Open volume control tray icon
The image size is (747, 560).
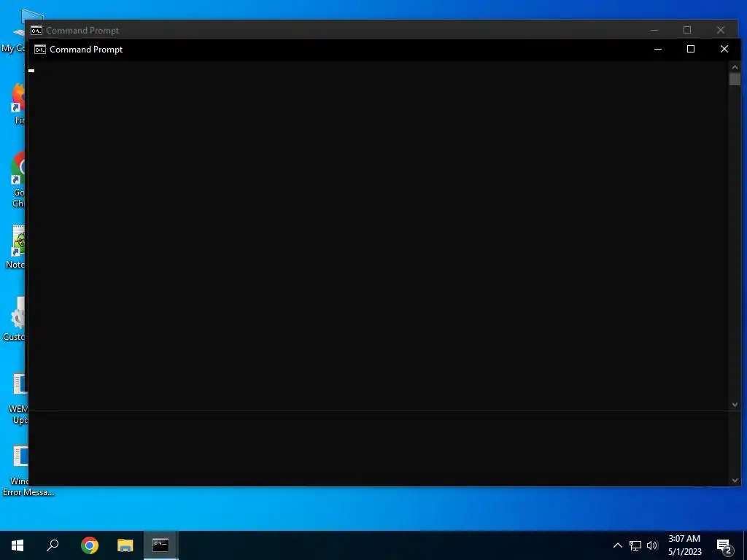(x=652, y=545)
